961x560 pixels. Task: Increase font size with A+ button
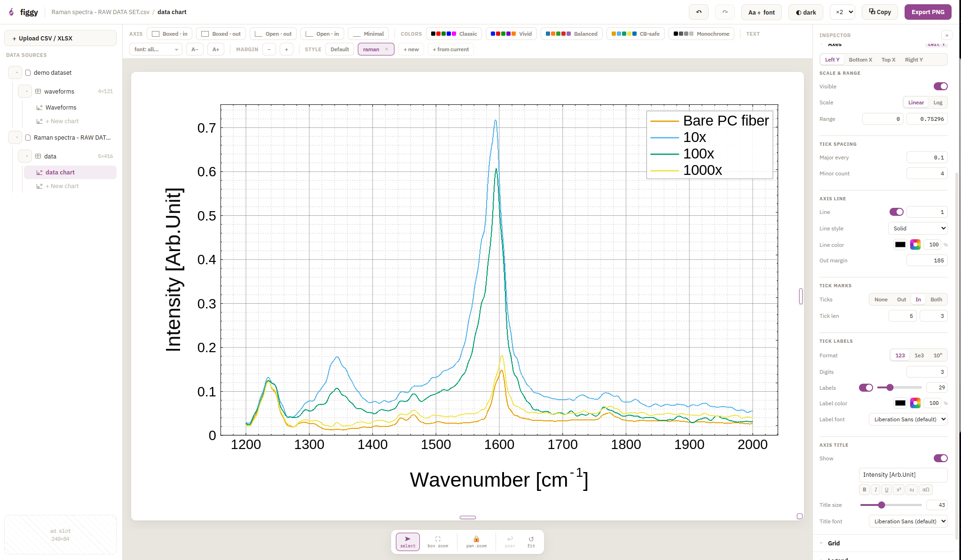tap(216, 49)
